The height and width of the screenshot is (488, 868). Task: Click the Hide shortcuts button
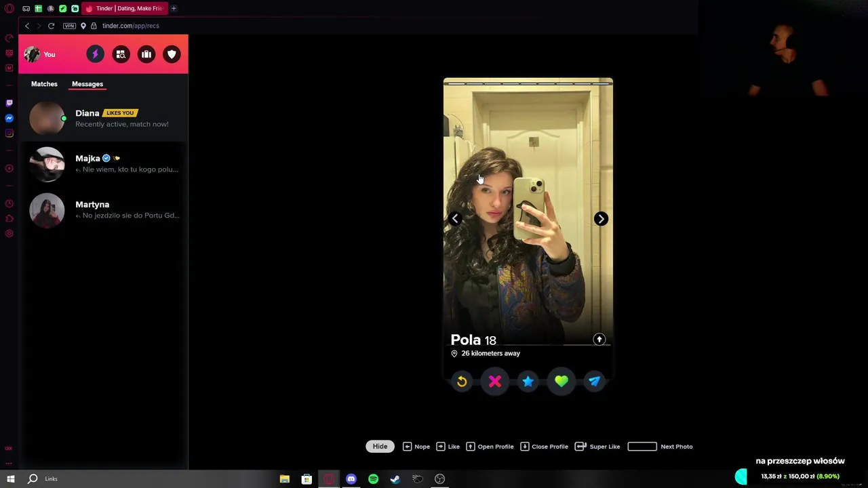(x=380, y=446)
